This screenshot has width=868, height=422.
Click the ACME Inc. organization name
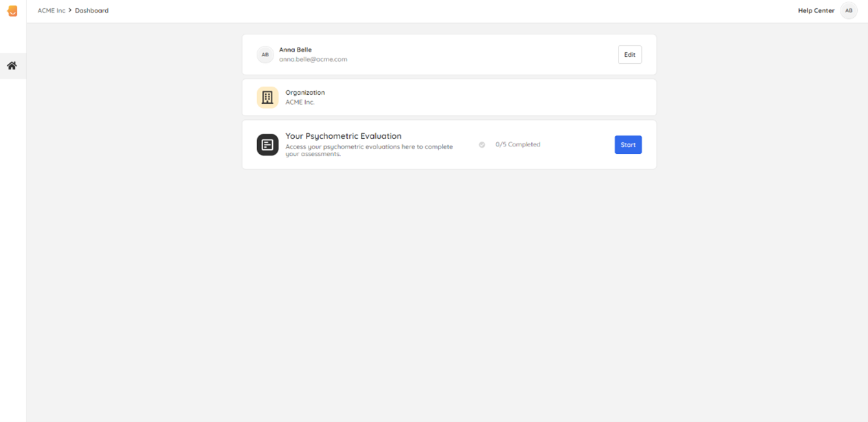point(300,102)
